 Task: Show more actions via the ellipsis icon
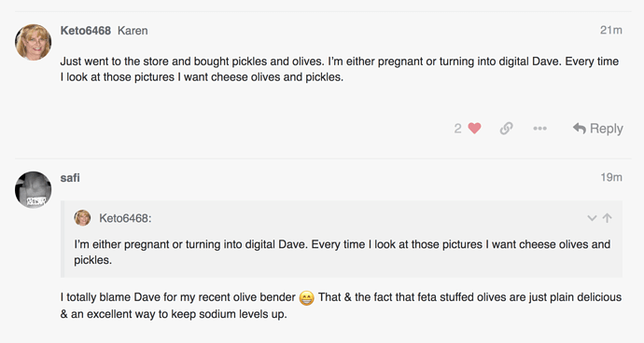click(539, 129)
